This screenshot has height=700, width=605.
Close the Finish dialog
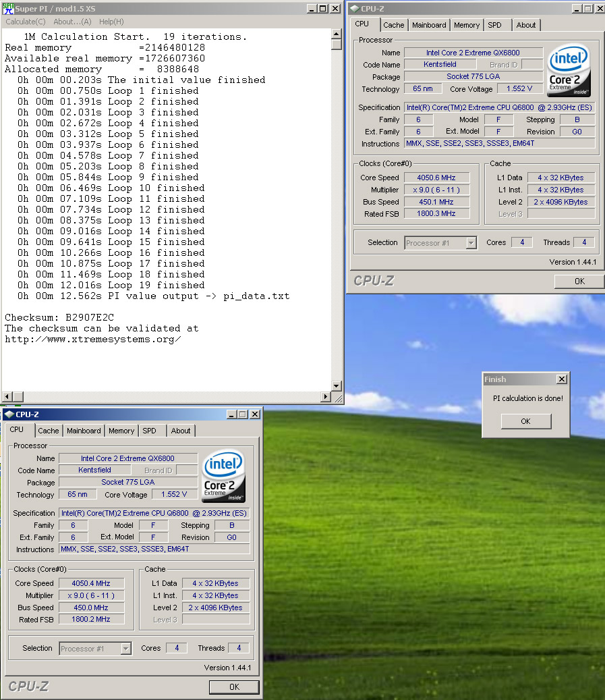(x=562, y=379)
